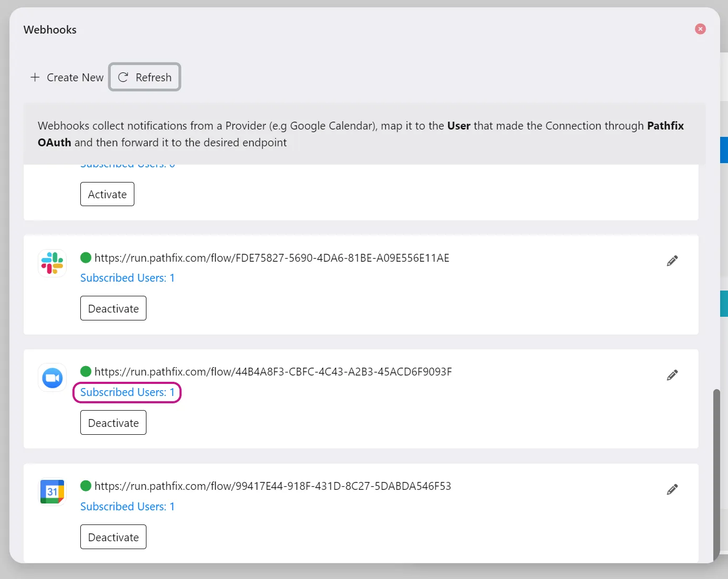This screenshot has width=728, height=579.
Task: Select Slack webhook URL ending A09E556E11AE
Action: click(272, 258)
